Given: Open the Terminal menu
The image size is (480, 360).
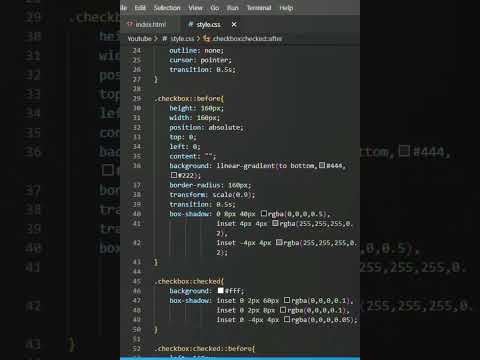Looking at the screenshot, I should pos(259,8).
